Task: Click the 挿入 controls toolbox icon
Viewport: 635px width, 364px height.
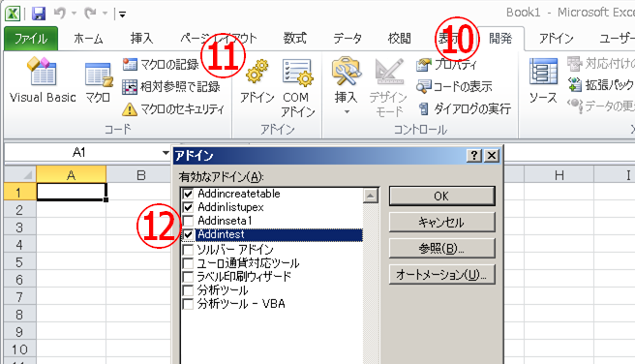Action: tap(346, 72)
